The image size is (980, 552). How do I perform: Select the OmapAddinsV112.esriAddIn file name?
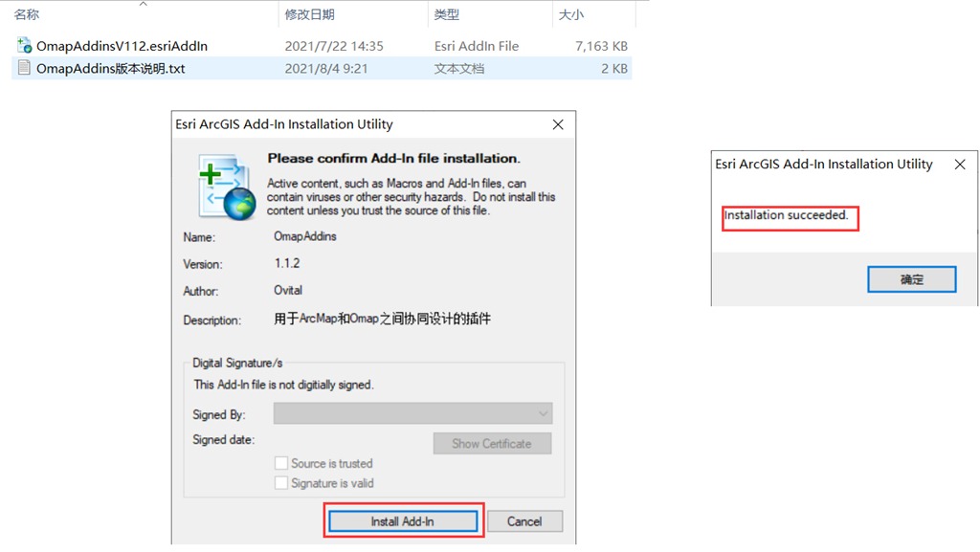point(122,46)
